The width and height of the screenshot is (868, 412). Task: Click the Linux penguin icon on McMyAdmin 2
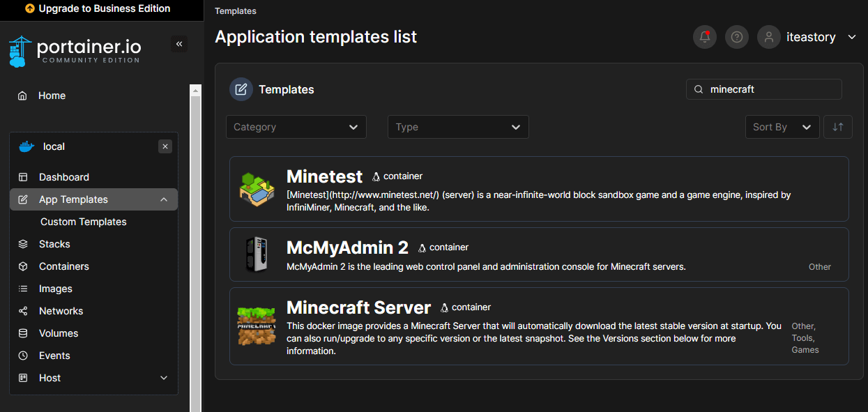[x=422, y=247]
